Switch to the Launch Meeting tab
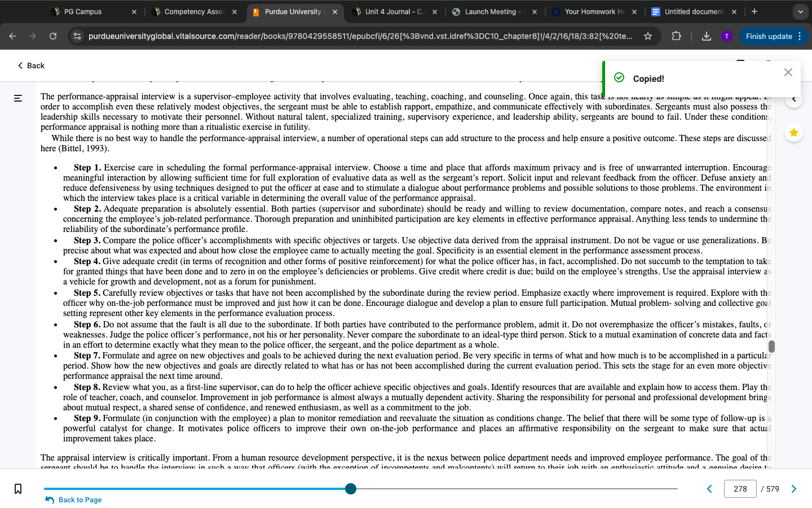This screenshot has height=508, width=812. [x=495, y=11]
